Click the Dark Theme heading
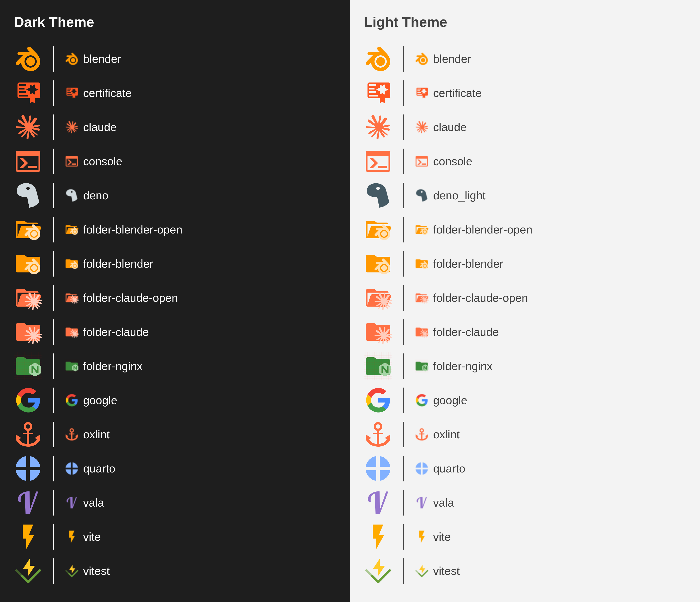 pyautogui.click(x=54, y=22)
